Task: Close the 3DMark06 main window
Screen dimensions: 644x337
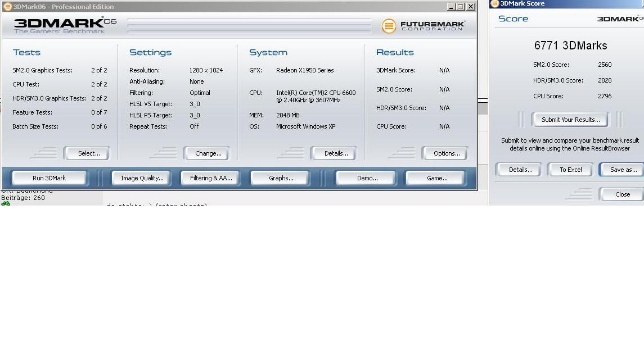Action: tap(471, 7)
